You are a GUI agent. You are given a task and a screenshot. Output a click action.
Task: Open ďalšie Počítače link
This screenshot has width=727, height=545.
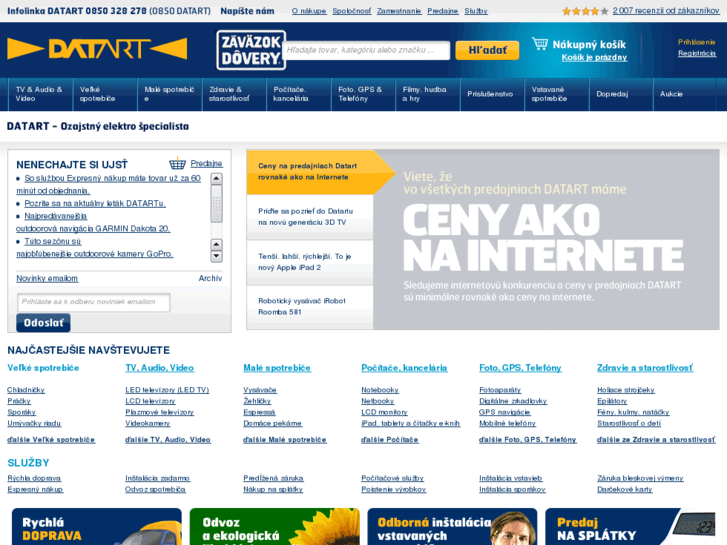pos(389,440)
